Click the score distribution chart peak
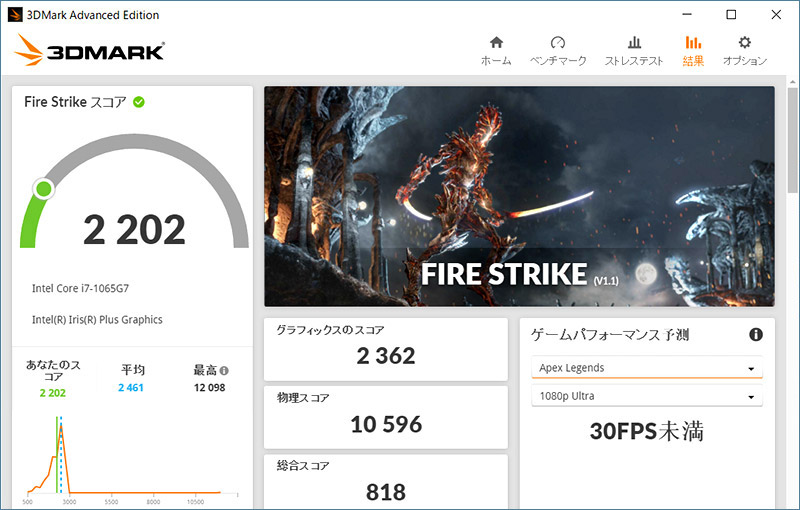 tap(61, 428)
